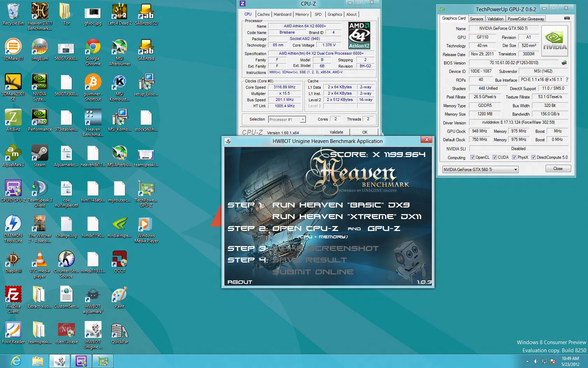Image resolution: width=588 pixels, height=368 pixels.
Task: Toggle the OpenCL checkbox in GPU-Z
Action: 472,157
